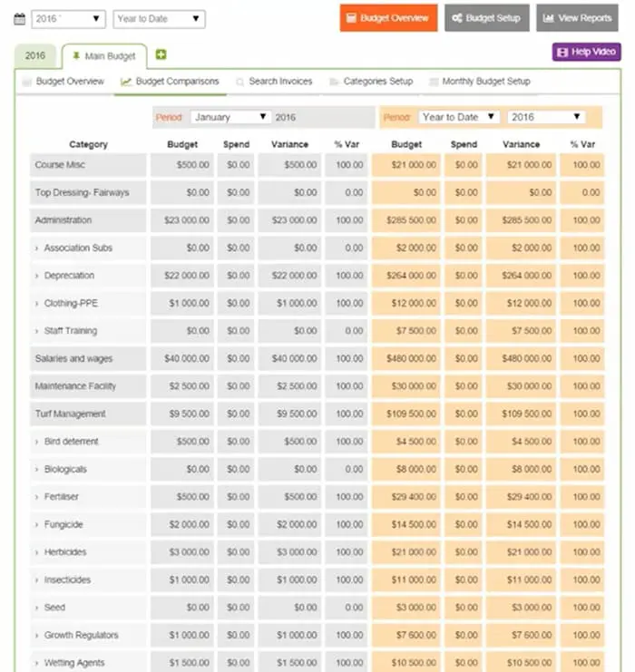The width and height of the screenshot is (635, 672).
Task: Select the Course Misc category
Action: [88, 165]
